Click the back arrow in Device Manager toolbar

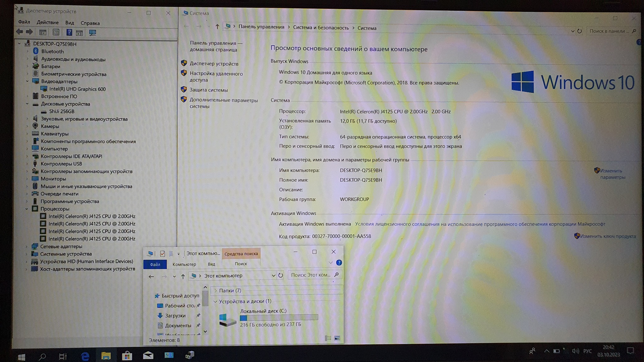[x=19, y=32]
